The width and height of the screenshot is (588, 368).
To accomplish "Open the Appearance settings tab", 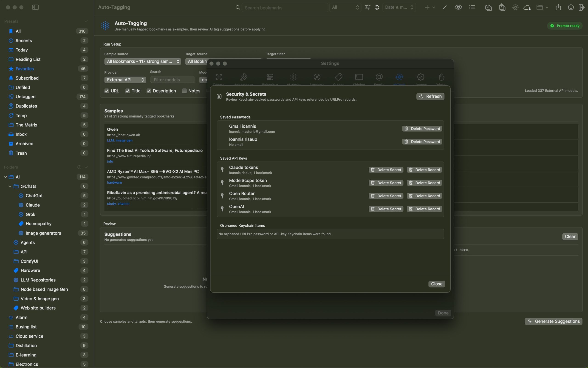I will click(243, 79).
